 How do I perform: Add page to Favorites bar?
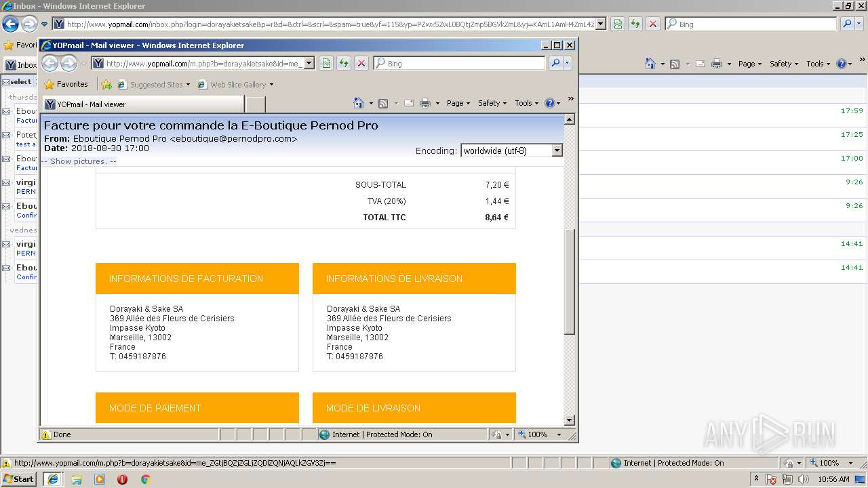point(106,85)
